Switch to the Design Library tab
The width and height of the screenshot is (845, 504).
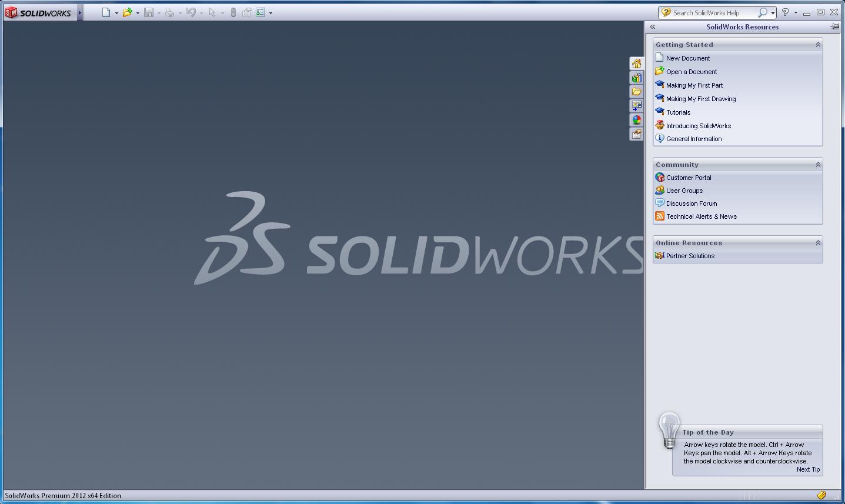(x=636, y=78)
